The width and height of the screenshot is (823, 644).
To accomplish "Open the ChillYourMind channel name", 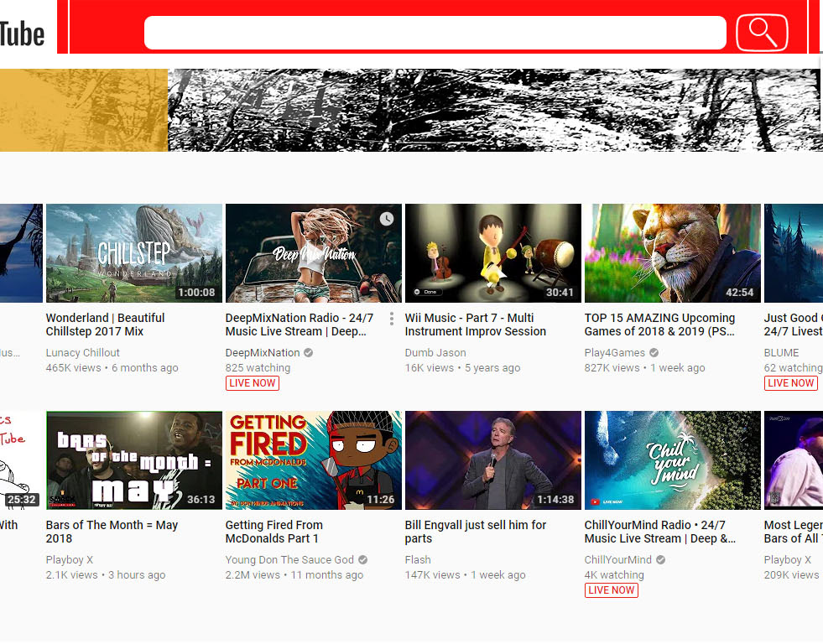I will 617,560.
